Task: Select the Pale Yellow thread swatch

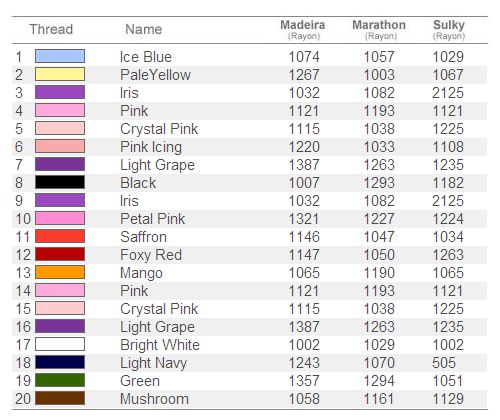Action: pos(60,74)
